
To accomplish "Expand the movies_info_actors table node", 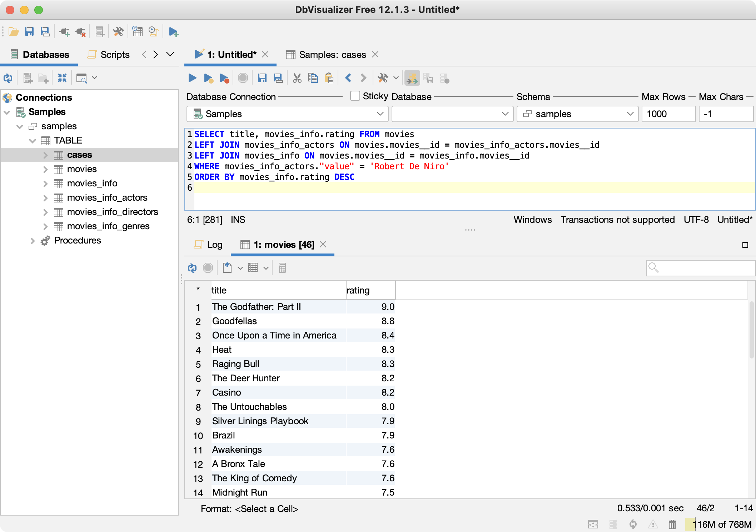I will 45,198.
